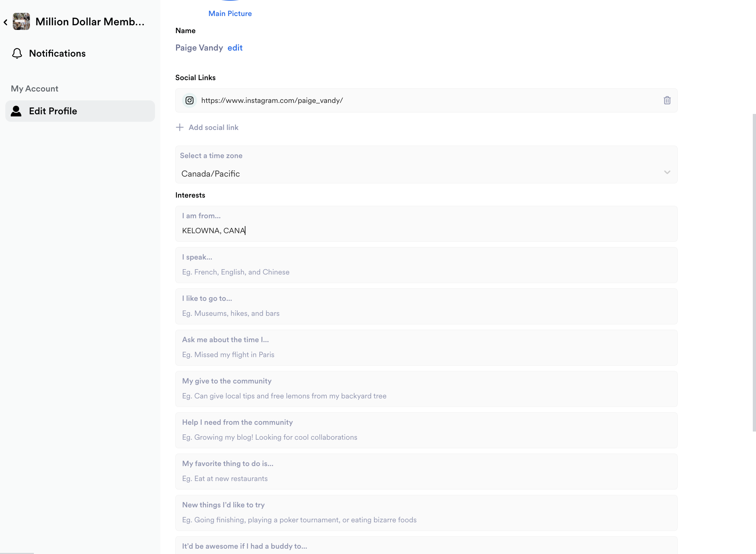This screenshot has height=554, width=756.
Task: Click the plus icon for Add social link
Action: click(x=180, y=127)
